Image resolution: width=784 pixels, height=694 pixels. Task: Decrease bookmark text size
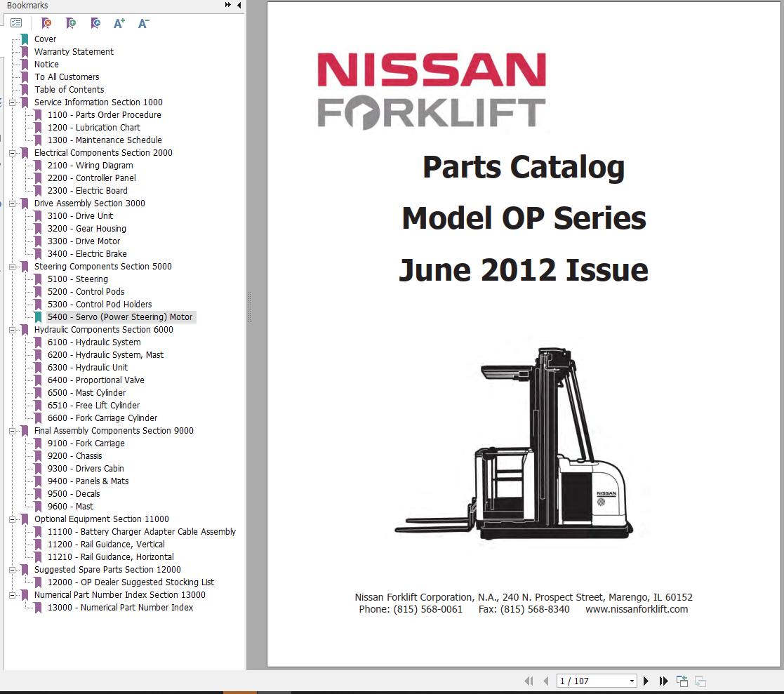(143, 23)
